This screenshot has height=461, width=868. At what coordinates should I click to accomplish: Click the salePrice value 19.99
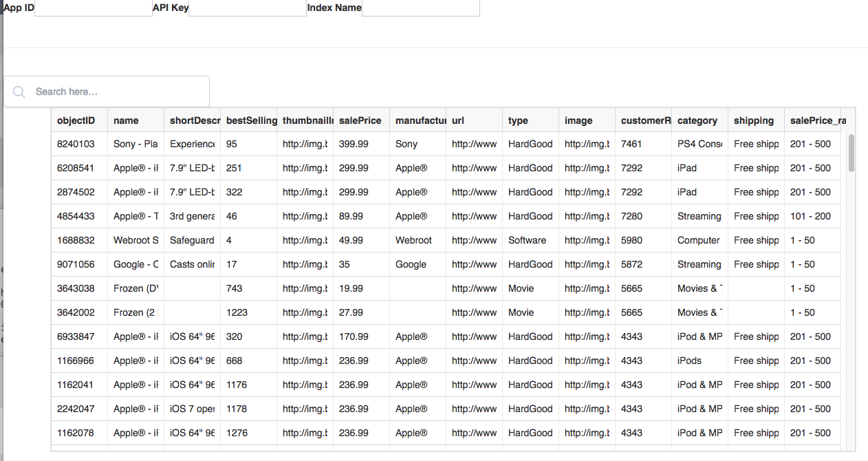coord(361,288)
